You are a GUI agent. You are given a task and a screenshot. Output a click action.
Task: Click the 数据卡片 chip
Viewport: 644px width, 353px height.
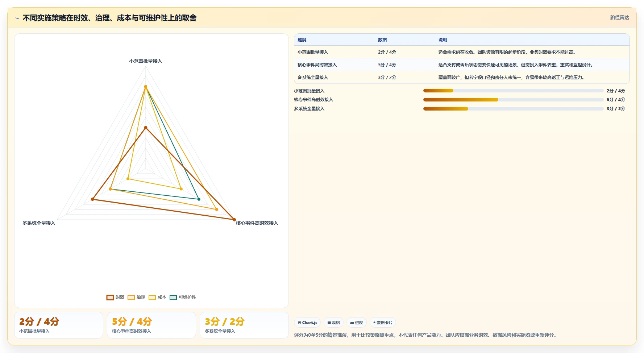coord(383,323)
